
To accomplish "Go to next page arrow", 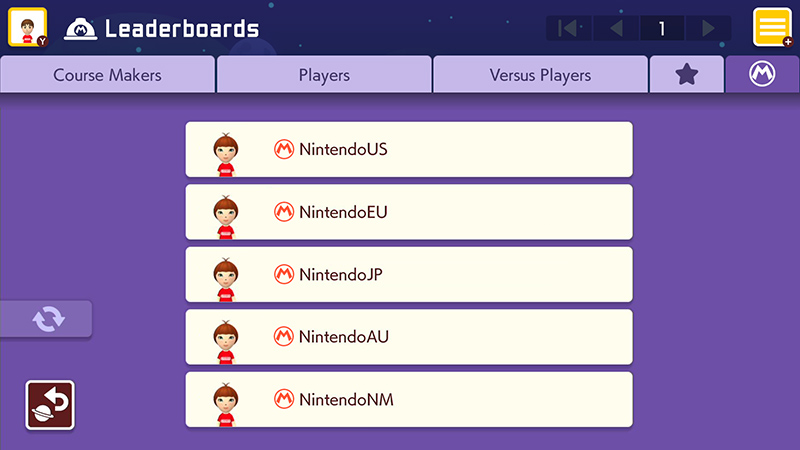I will tap(708, 28).
